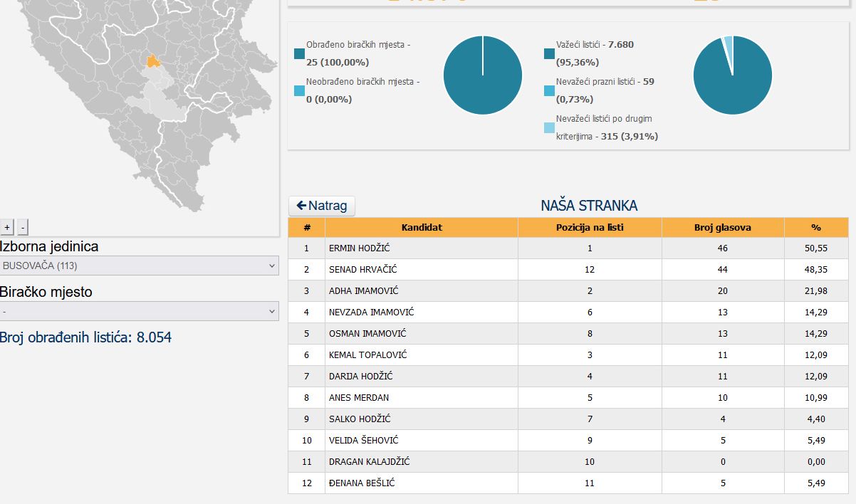Screen dimensions: 856x504
Task: Click the ĐENANA BEŠLIĆ table row
Action: click(568, 483)
